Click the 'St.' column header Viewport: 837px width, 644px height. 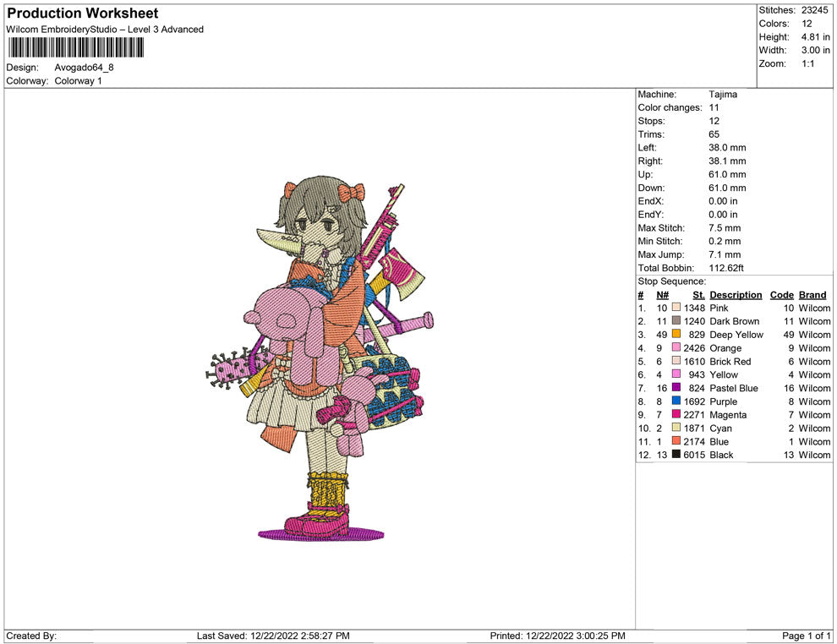coord(698,295)
